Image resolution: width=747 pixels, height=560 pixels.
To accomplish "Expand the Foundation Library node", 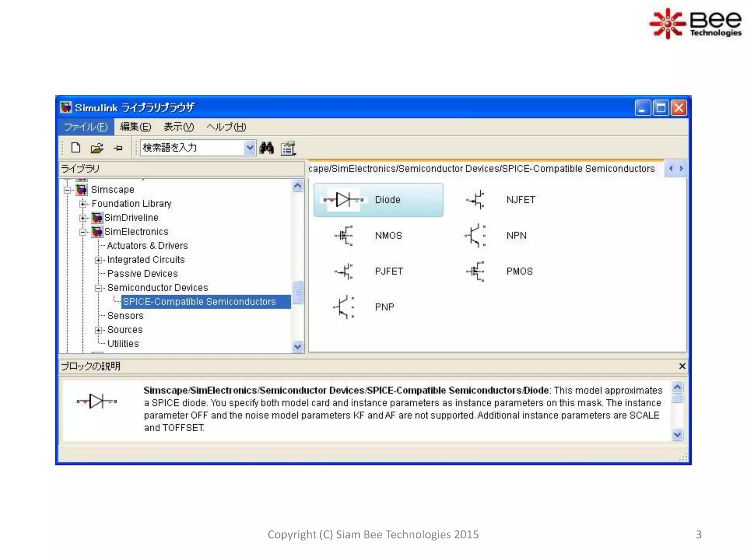I will (x=83, y=204).
